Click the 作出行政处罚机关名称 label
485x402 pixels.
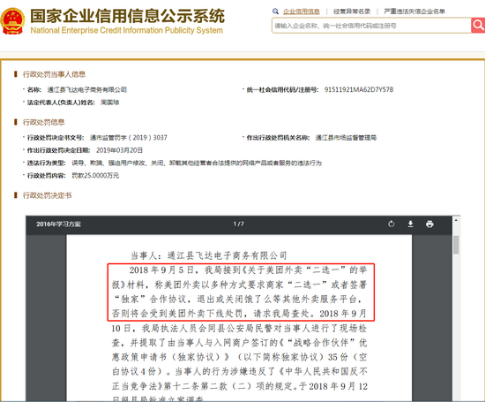(x=278, y=138)
